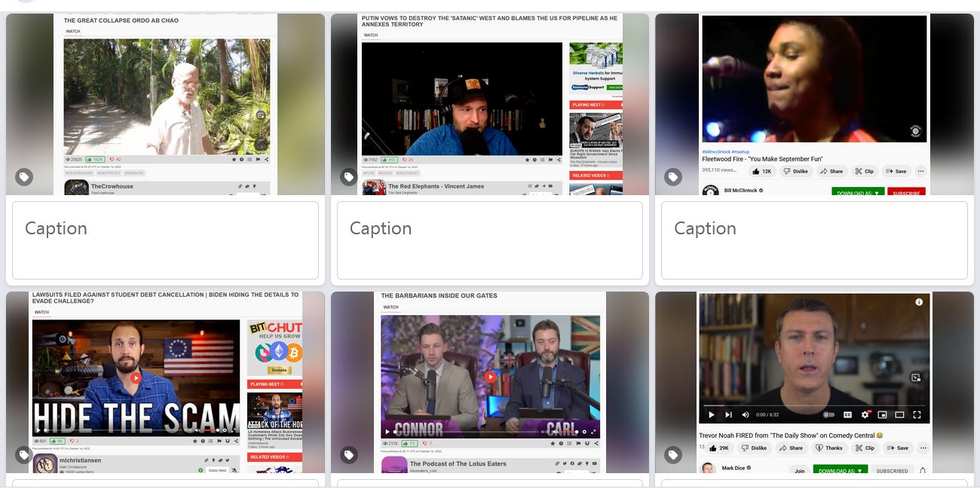Click red play button on Hide The Scam video

click(136, 377)
